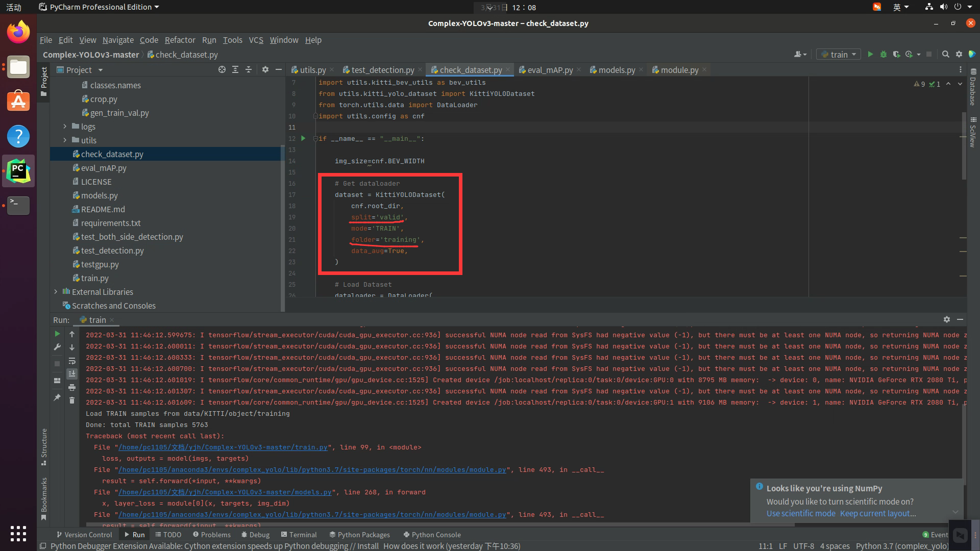Run the train configuration with green play button

click(870, 55)
